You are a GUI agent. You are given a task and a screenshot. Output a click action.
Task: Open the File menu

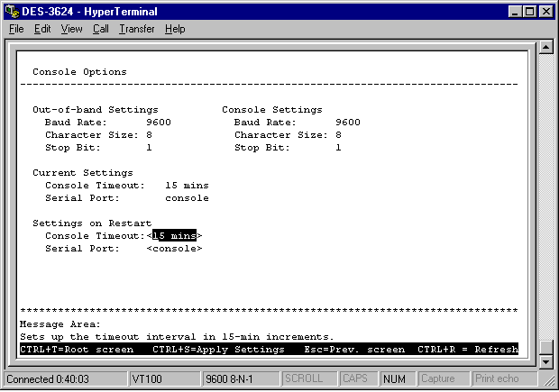click(x=16, y=29)
